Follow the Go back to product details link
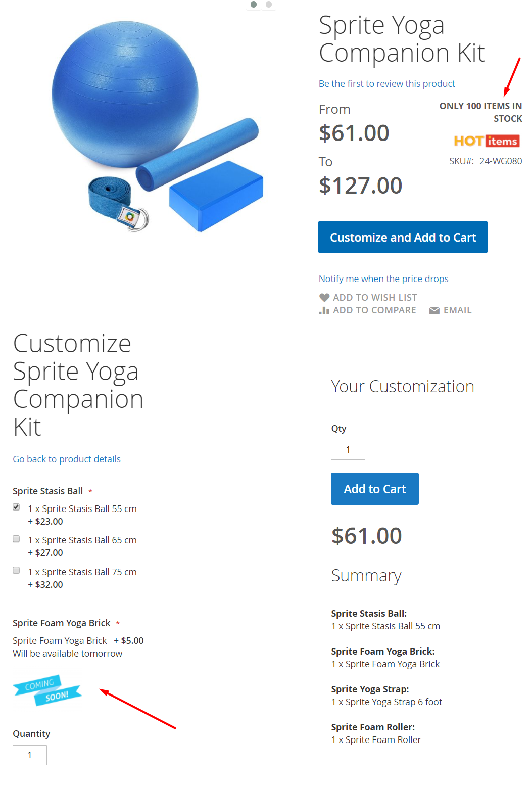 coord(67,459)
